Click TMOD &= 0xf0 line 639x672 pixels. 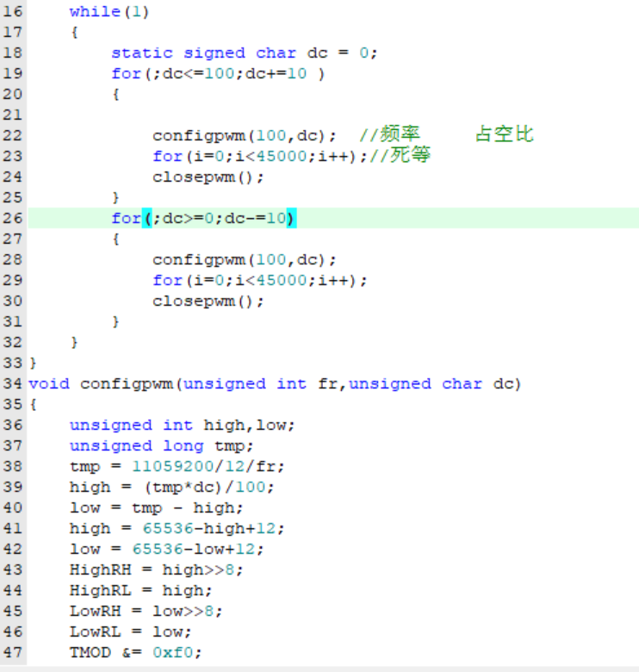136,652
